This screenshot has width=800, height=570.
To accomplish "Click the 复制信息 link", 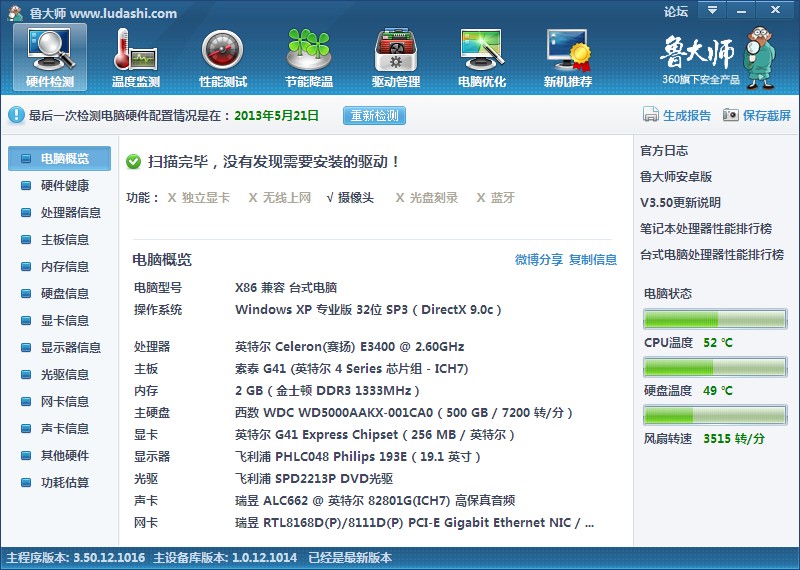I will click(x=593, y=260).
